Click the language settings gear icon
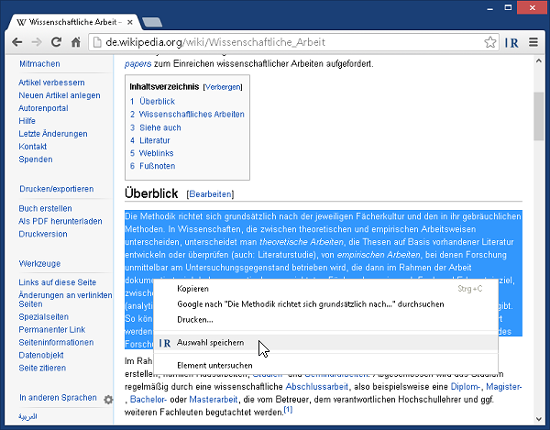Screen dimensions: 550x430 (x=108, y=399)
